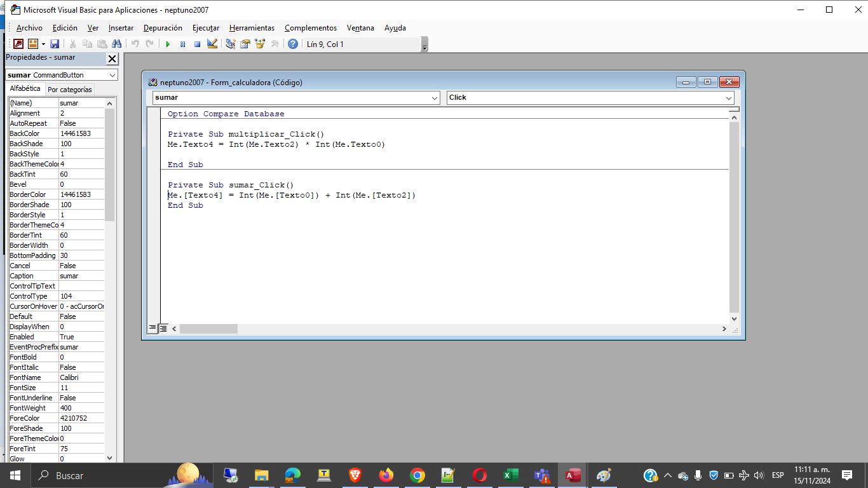Screen dimensions: 868x488
Task: Close the Propiedades panel with the X
Action: coord(112,58)
